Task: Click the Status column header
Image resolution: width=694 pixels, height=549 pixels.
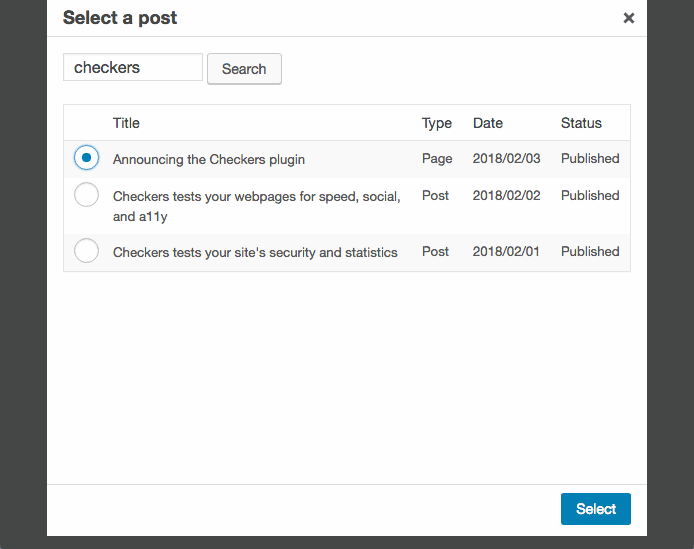Action: [581, 123]
